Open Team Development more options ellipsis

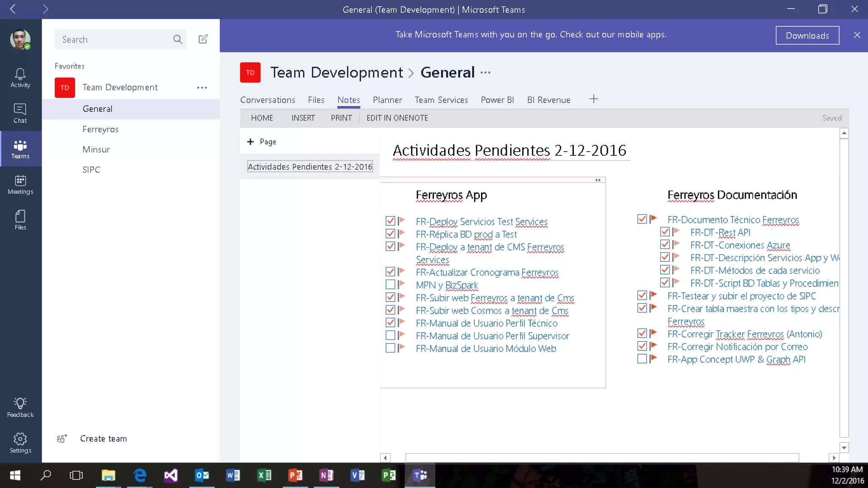click(x=202, y=88)
